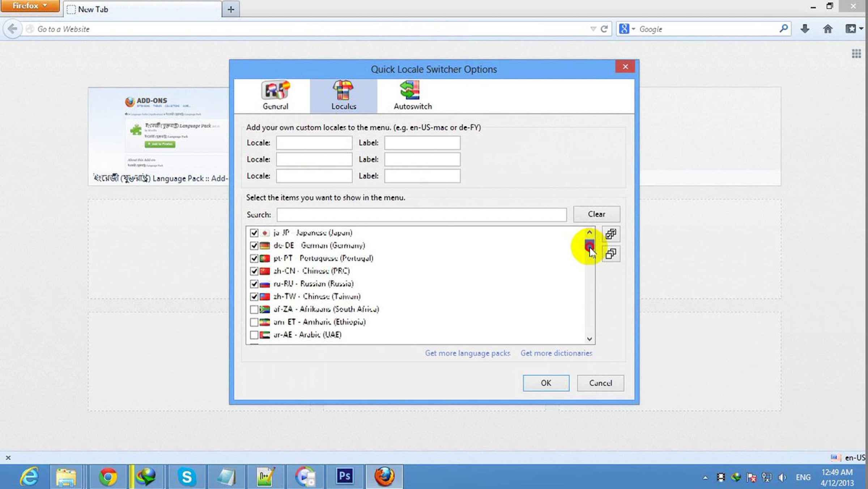Click the new tab grid icon

pyautogui.click(x=856, y=54)
